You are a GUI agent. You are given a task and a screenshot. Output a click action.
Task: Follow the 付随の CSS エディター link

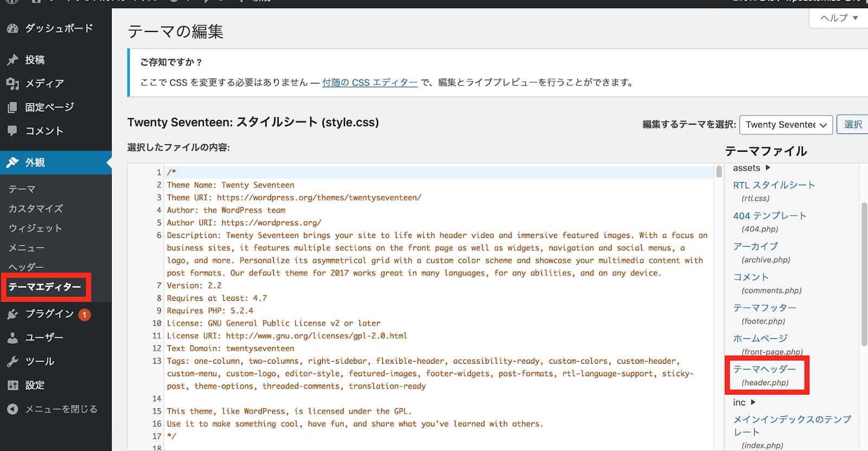[370, 82]
